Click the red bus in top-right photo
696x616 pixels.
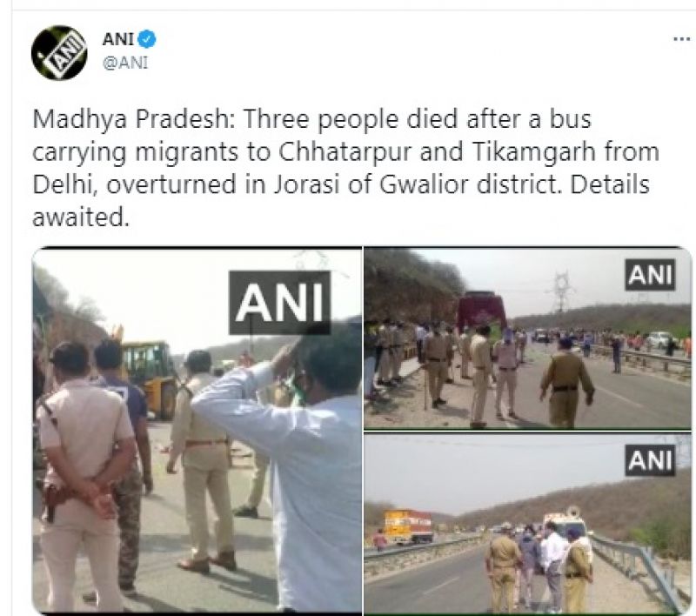(482, 311)
